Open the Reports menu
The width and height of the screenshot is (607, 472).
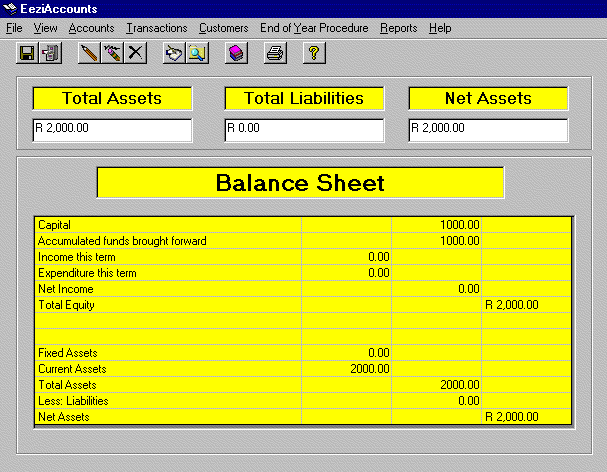coord(398,28)
